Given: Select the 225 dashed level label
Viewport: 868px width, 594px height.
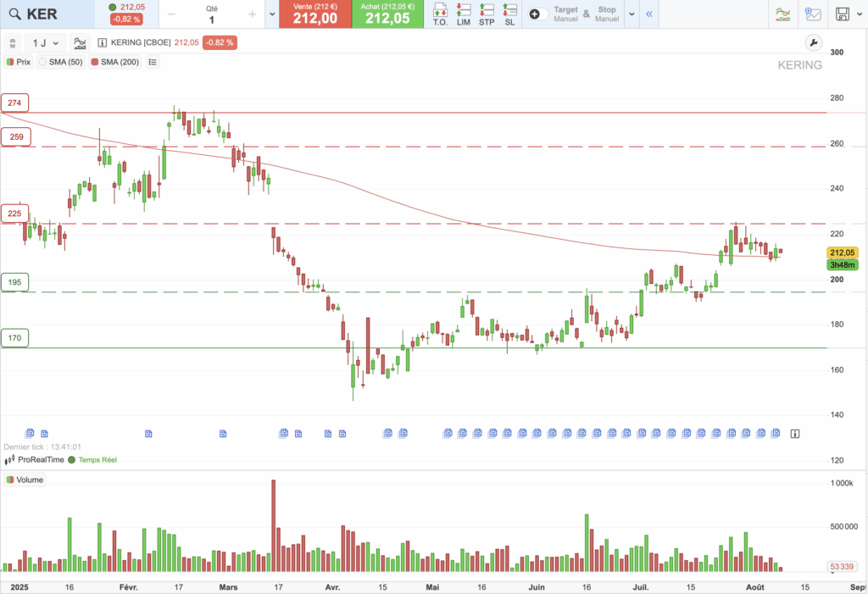Looking at the screenshot, I should click(14, 214).
